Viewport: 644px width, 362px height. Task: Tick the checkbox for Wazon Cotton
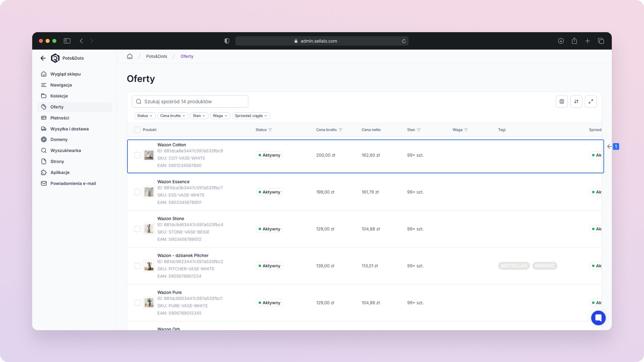click(x=137, y=155)
